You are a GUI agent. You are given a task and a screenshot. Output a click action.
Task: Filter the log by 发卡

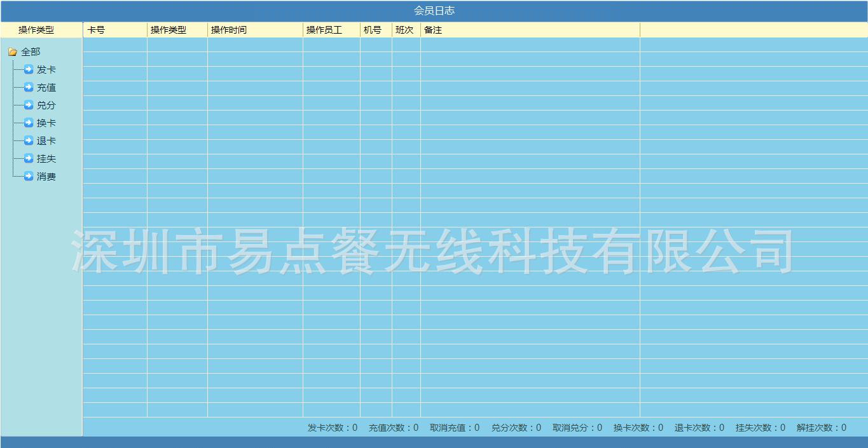point(46,70)
